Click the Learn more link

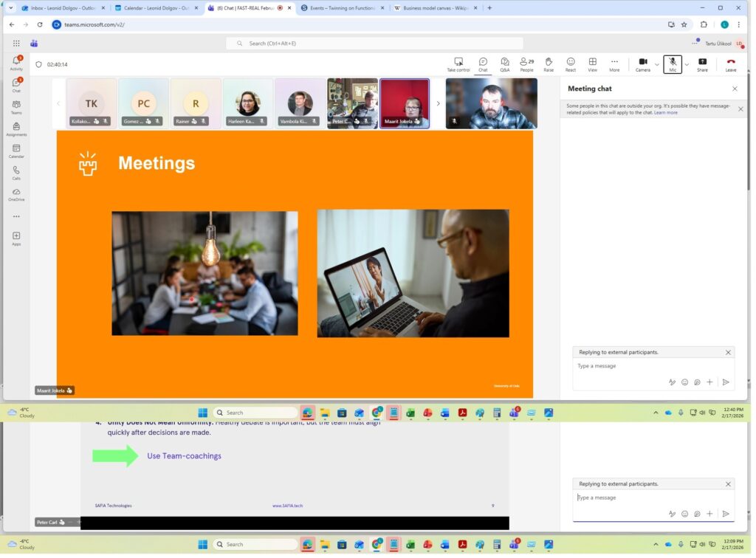665,113
